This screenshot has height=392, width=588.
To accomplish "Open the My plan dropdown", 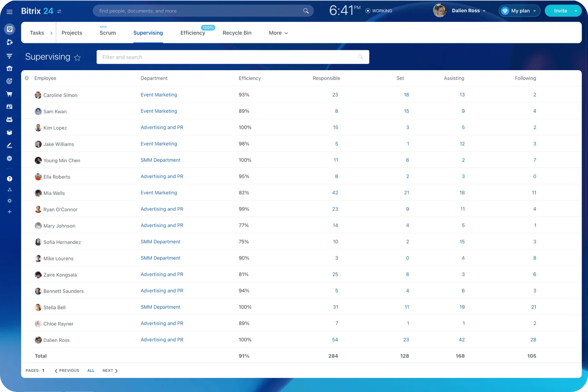I will (x=520, y=11).
